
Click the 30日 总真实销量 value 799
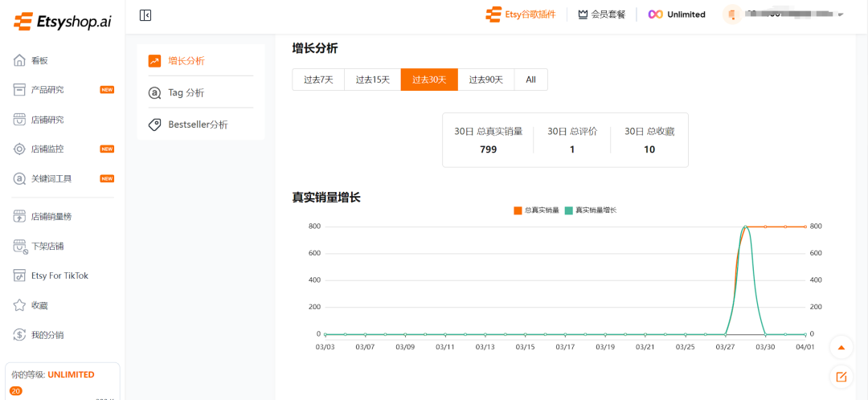click(489, 149)
